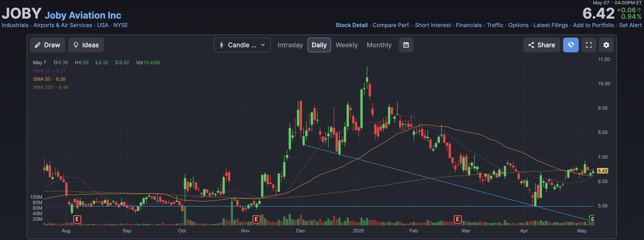The width and height of the screenshot is (644, 240).
Task: Click the November earnings E marker
Action: tap(256, 219)
